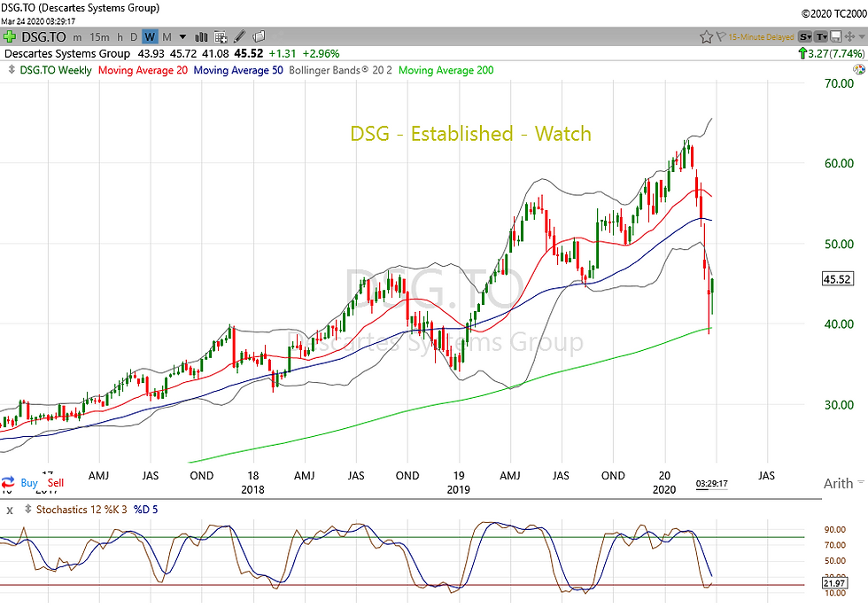Click the 90.00 stochastic axis label

834,530
